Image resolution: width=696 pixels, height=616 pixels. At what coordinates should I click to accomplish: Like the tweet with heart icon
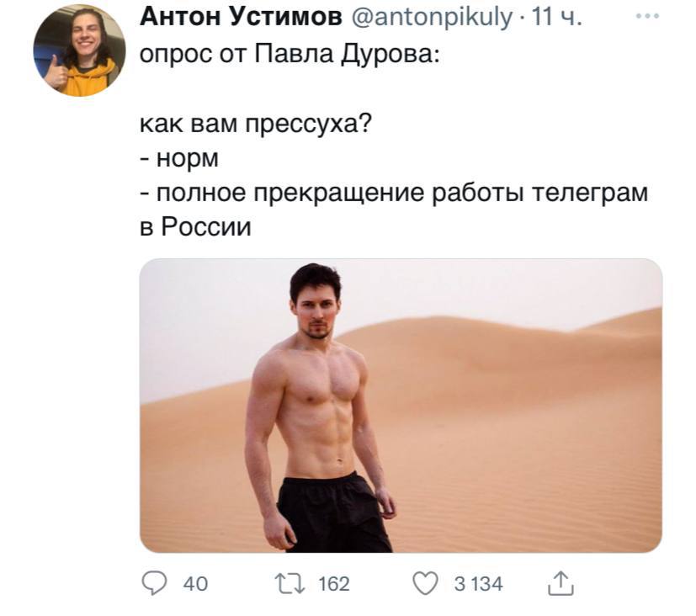click(x=425, y=583)
